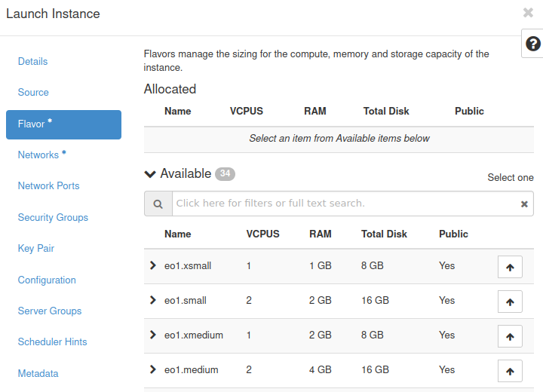Image resolution: width=543 pixels, height=392 pixels.
Task: Allocate the eo1.medium flavor with up arrow
Action: [x=510, y=371]
